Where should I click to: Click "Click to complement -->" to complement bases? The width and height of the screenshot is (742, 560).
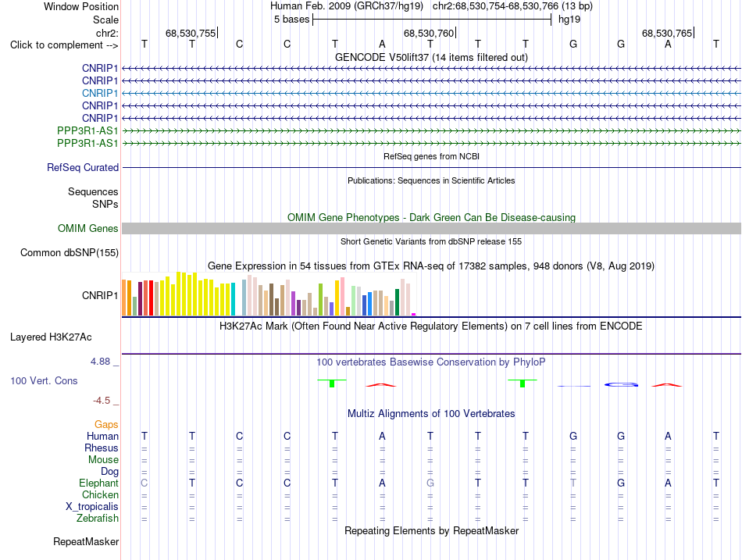[64, 45]
